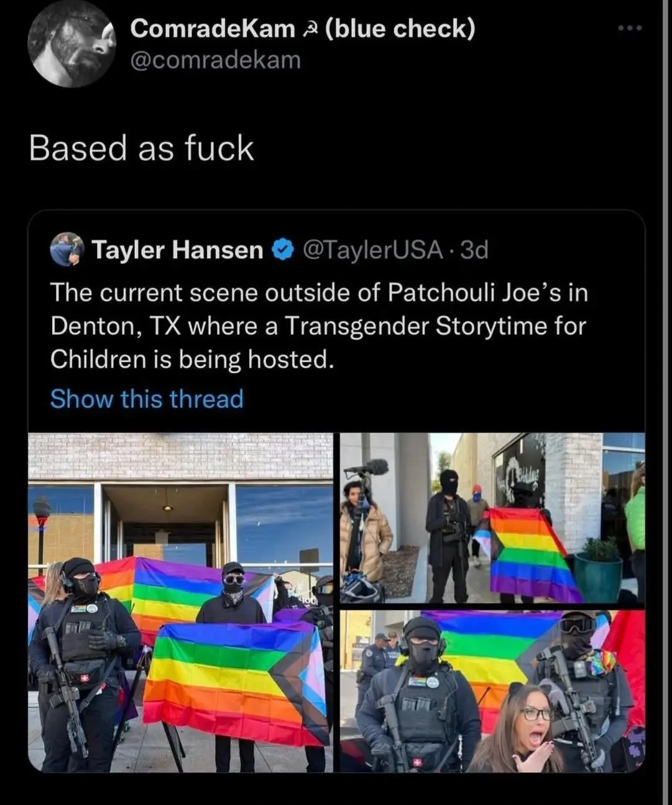Open the three-dot more options menu

(630, 29)
